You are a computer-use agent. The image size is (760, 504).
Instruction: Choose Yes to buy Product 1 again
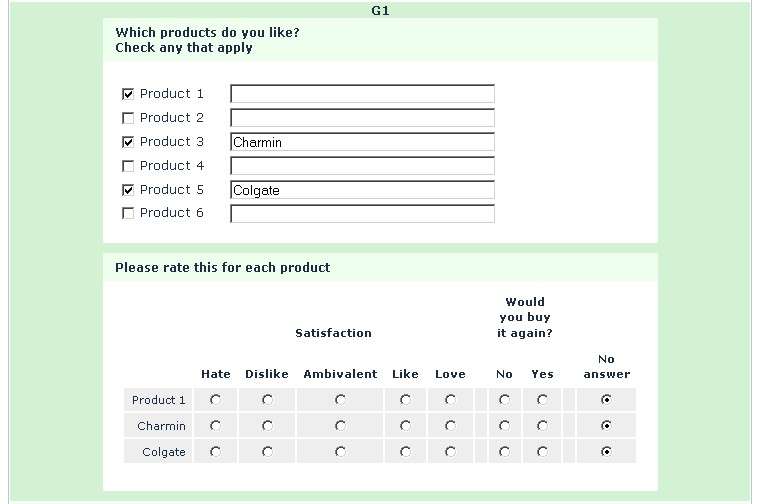coord(542,400)
